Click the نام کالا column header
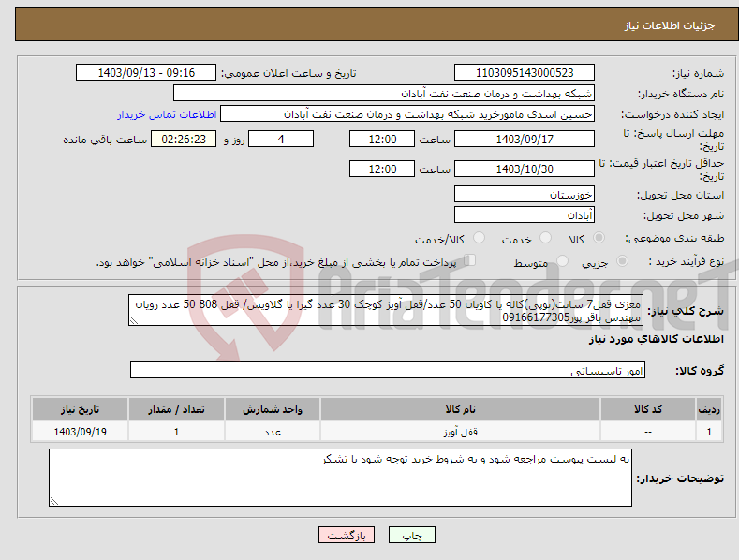The width and height of the screenshot is (739, 560). coord(460,409)
